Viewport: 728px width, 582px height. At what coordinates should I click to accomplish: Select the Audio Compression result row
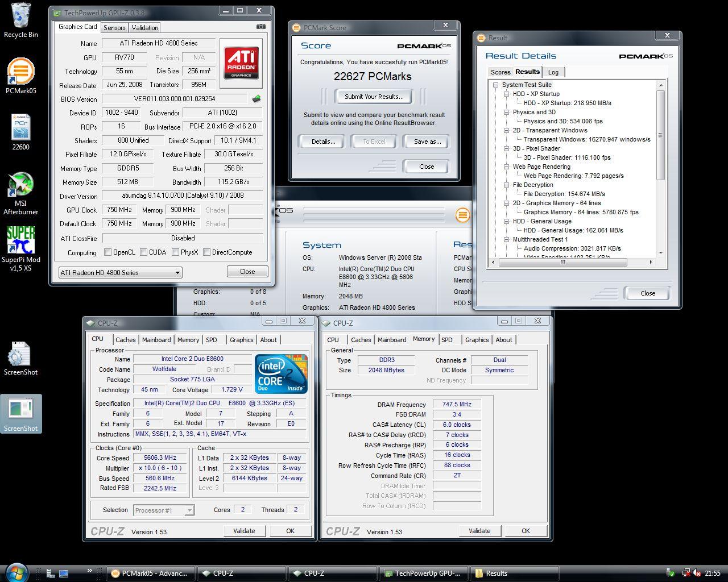pyautogui.click(x=572, y=249)
